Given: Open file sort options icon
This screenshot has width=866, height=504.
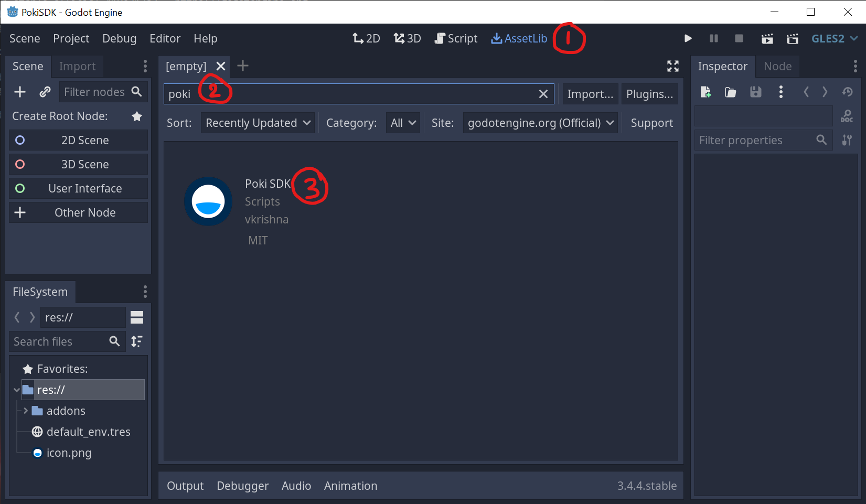Looking at the screenshot, I should [x=137, y=341].
